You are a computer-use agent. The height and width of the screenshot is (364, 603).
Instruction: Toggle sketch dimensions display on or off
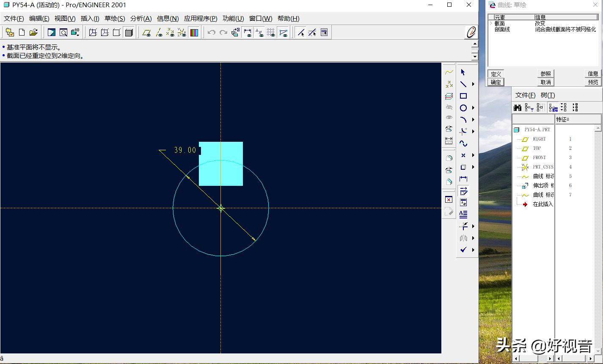[x=248, y=33]
